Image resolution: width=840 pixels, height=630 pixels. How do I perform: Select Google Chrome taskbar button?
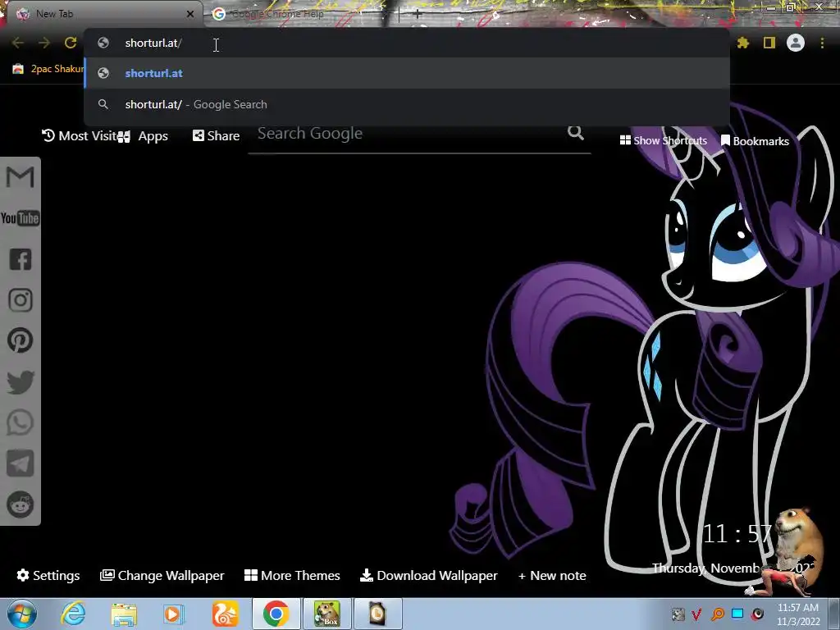276,614
